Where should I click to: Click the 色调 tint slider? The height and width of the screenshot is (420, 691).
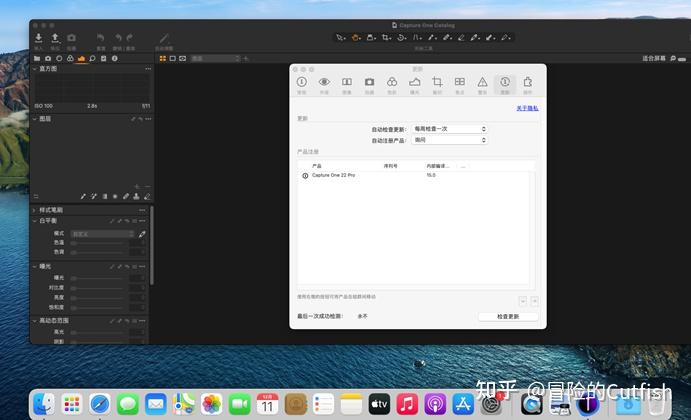pos(98,252)
